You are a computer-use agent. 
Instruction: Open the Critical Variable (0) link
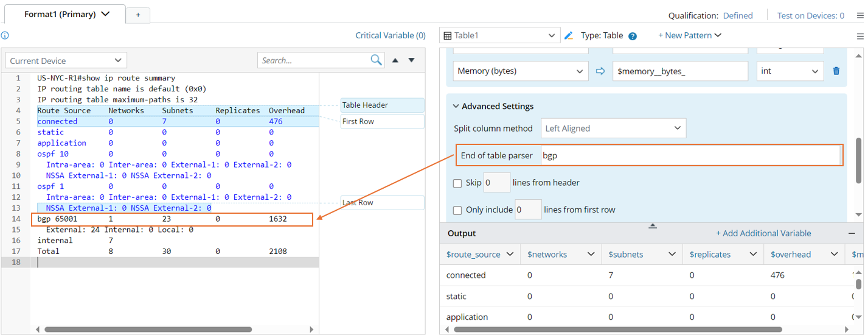pyautogui.click(x=391, y=35)
